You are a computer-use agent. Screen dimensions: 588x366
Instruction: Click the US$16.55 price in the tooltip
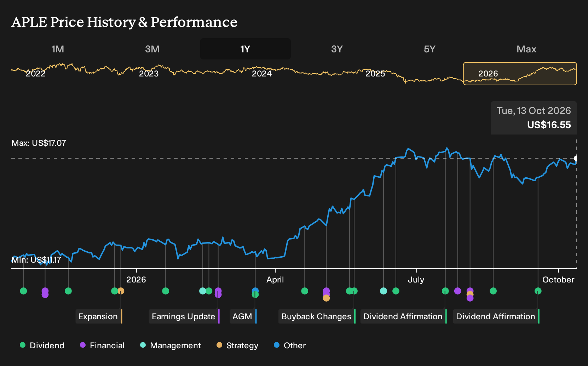(x=549, y=125)
